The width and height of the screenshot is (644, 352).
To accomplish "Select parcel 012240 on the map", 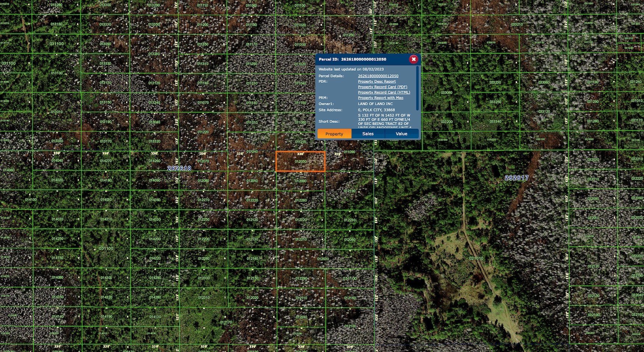I will click(301, 317).
